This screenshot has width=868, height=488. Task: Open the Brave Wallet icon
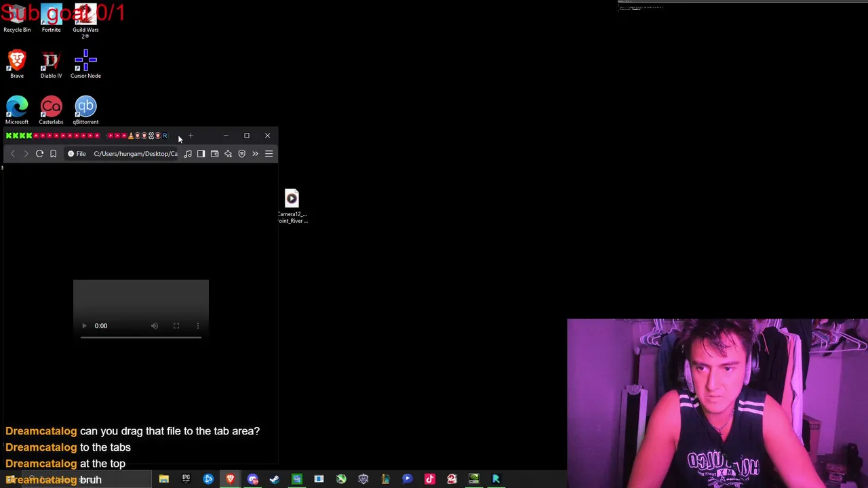(214, 154)
